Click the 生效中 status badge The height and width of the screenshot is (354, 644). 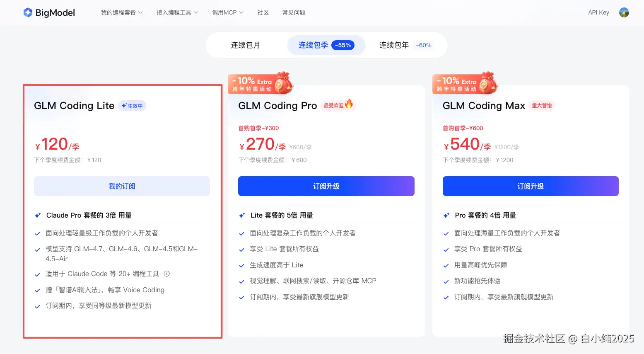(x=132, y=106)
